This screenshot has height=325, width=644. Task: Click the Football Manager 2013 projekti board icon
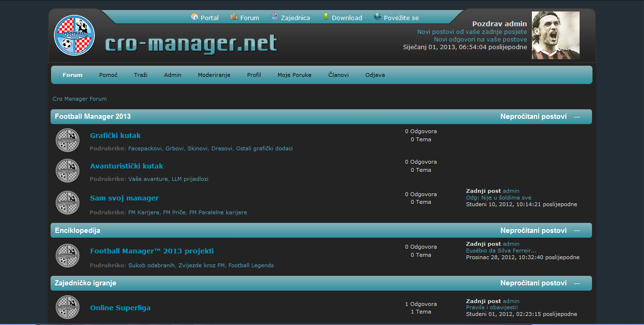[68, 255]
